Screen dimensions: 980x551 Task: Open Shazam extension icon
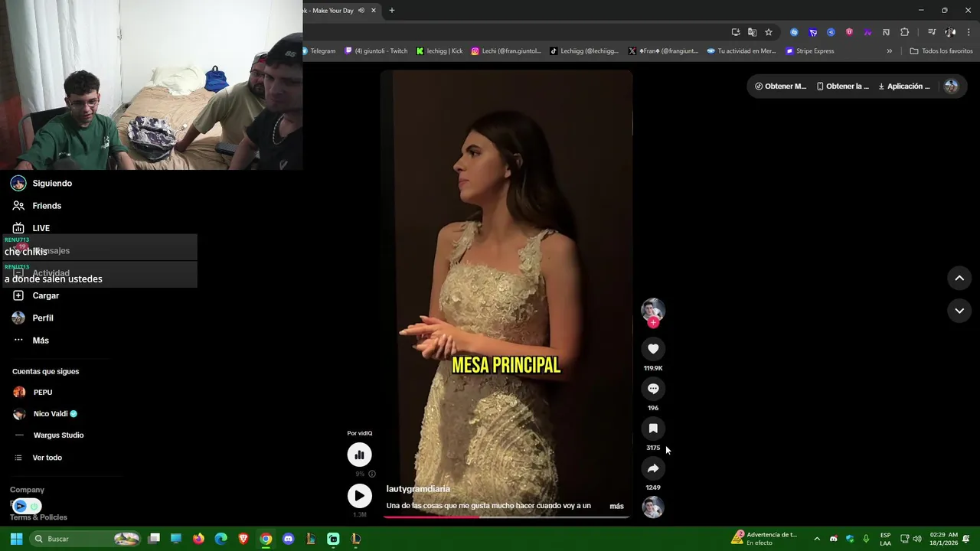tap(794, 32)
